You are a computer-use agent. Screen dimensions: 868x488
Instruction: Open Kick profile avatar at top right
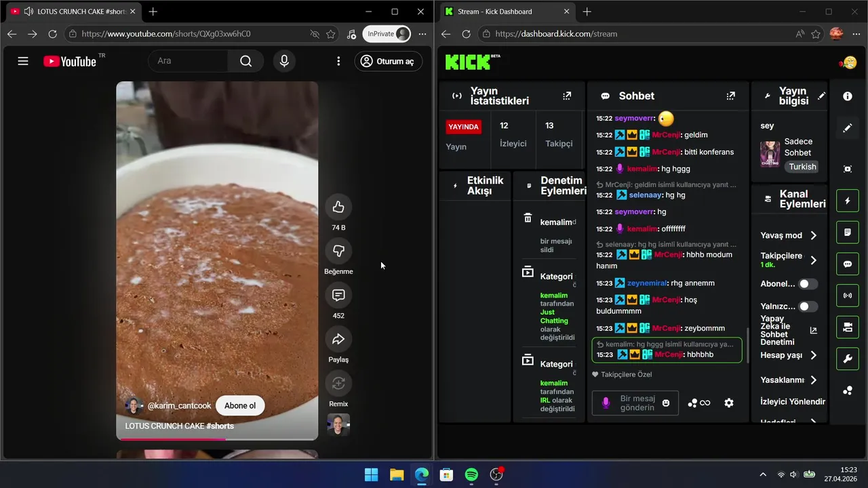[848, 62]
